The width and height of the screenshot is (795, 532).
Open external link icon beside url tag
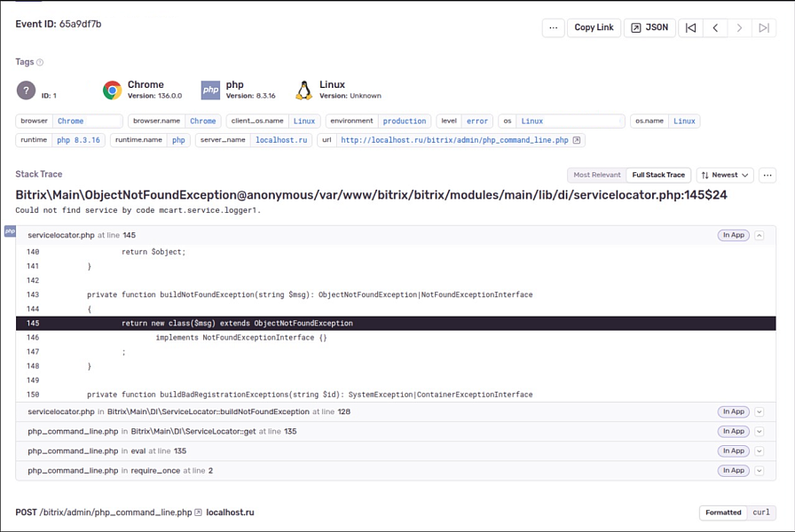click(x=577, y=140)
